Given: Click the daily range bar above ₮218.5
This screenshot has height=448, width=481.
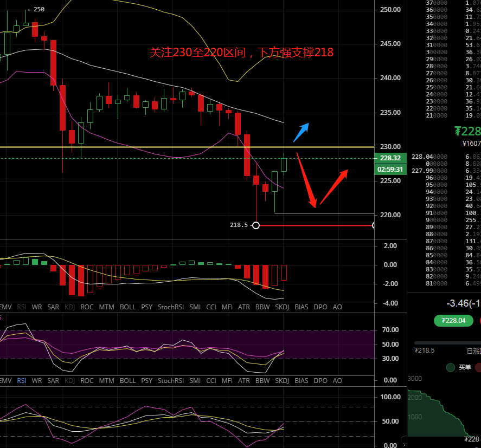Looking at the screenshot, I should point(447,342).
